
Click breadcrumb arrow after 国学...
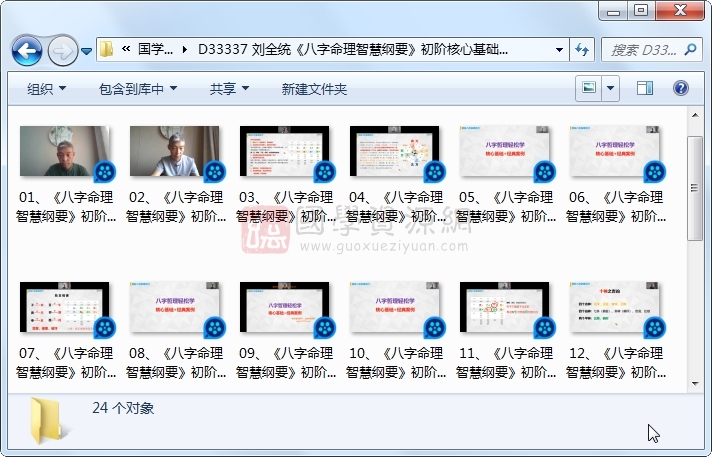pos(184,49)
